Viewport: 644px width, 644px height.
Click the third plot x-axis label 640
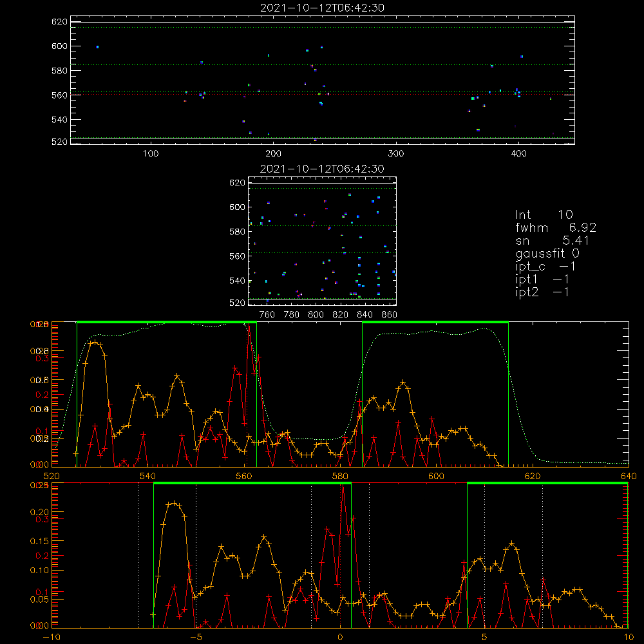click(x=629, y=476)
